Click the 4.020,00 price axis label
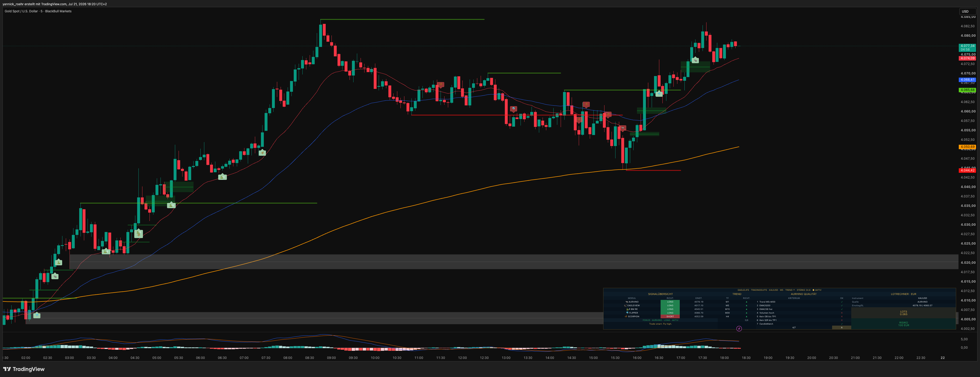This screenshot has width=980, height=377. pos(968,262)
